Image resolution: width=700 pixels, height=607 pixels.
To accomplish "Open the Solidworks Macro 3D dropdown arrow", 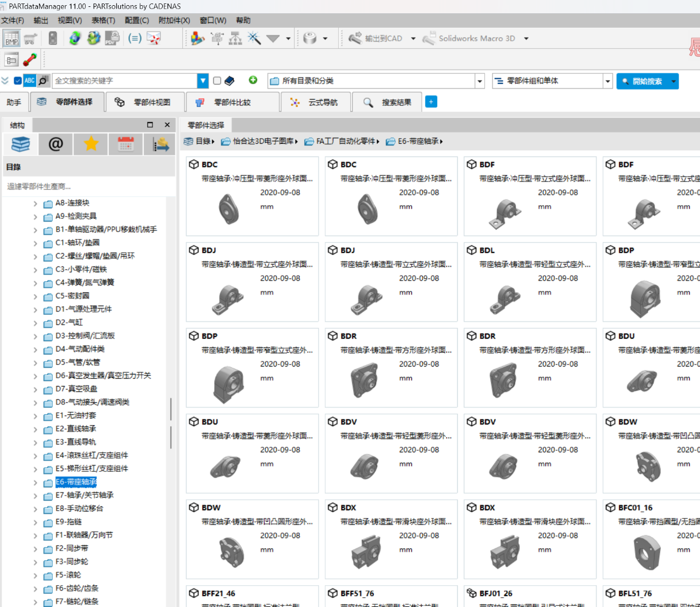I will tap(526, 39).
